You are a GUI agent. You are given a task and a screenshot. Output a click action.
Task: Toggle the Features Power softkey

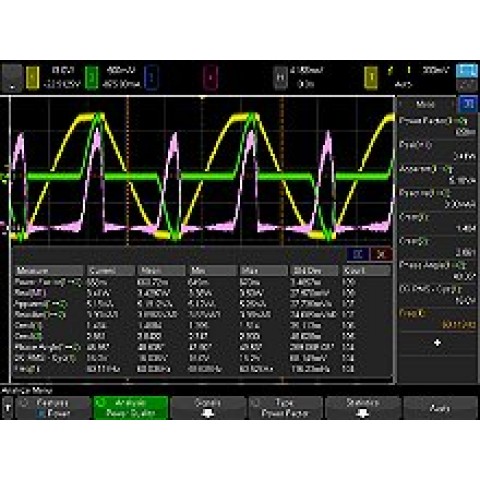[53, 408]
